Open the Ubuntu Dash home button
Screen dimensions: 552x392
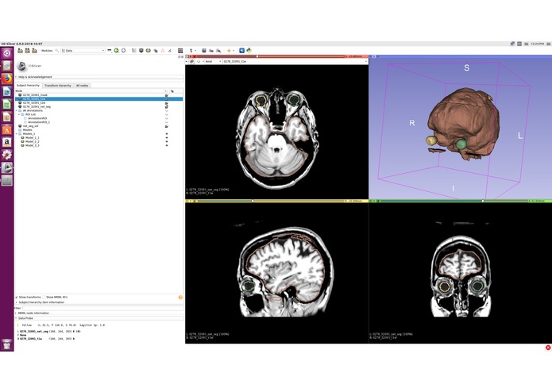6,53
